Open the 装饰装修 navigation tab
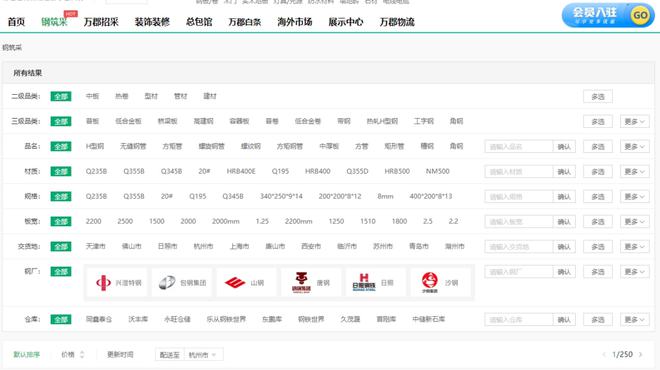660x370 pixels. pos(152,22)
